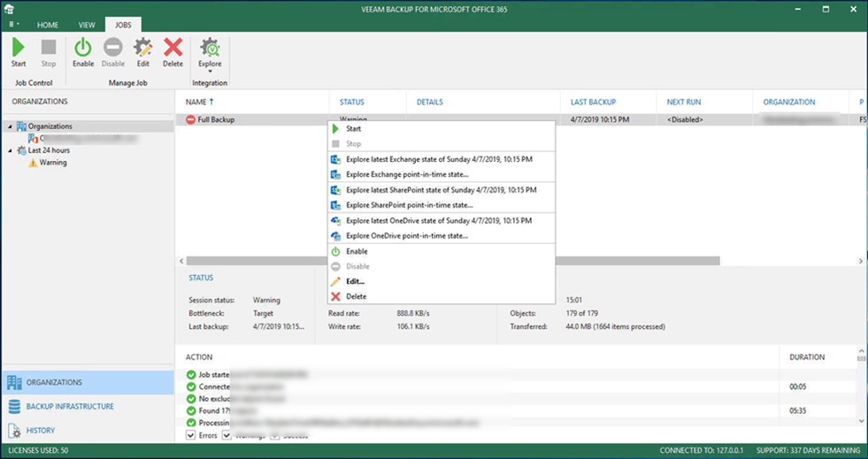Screen dimensions: 868x459
Task: Click the red Delete X ribbon icon
Action: (173, 48)
